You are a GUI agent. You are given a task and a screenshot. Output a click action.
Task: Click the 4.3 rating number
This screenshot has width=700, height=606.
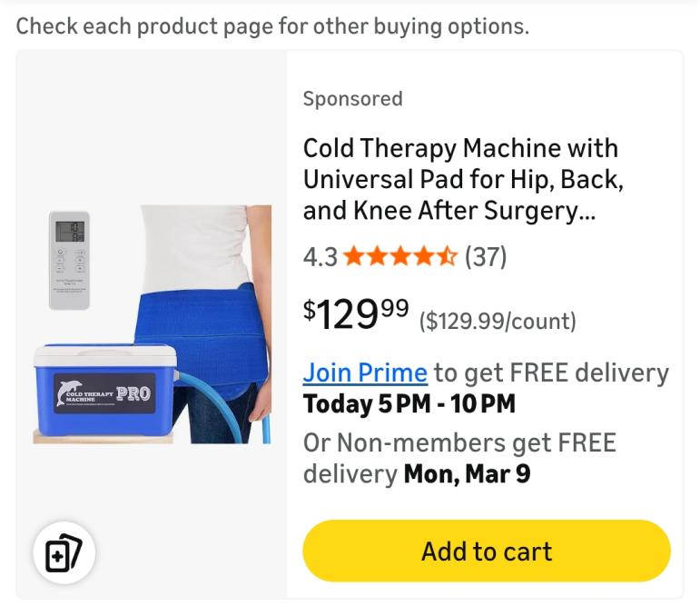point(320,257)
